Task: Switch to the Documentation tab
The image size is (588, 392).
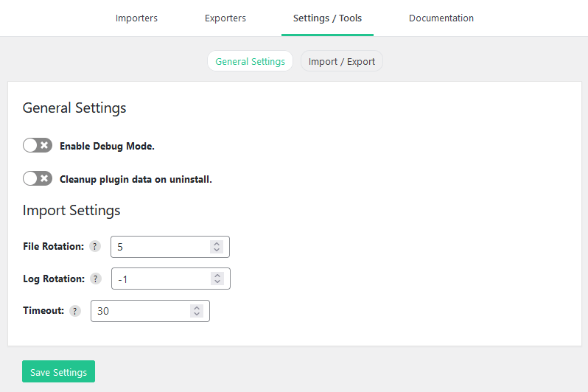Action: coord(441,18)
